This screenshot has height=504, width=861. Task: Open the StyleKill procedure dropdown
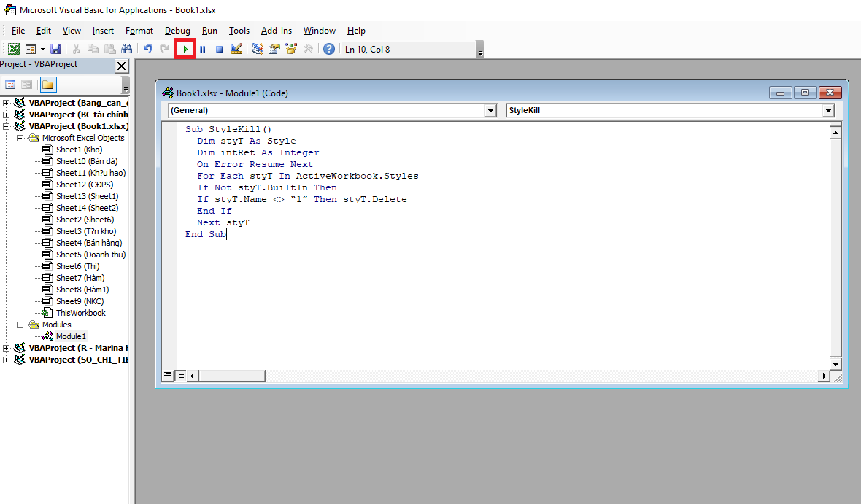pyautogui.click(x=827, y=111)
